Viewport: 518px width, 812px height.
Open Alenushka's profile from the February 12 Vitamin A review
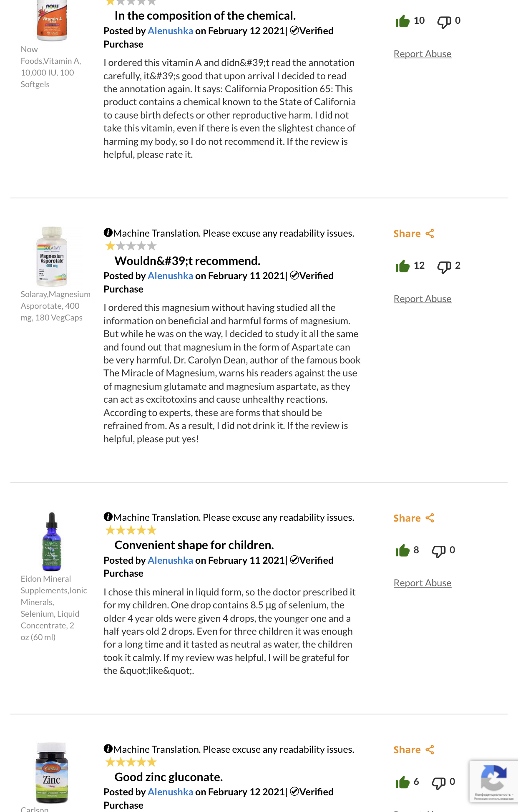tap(170, 31)
